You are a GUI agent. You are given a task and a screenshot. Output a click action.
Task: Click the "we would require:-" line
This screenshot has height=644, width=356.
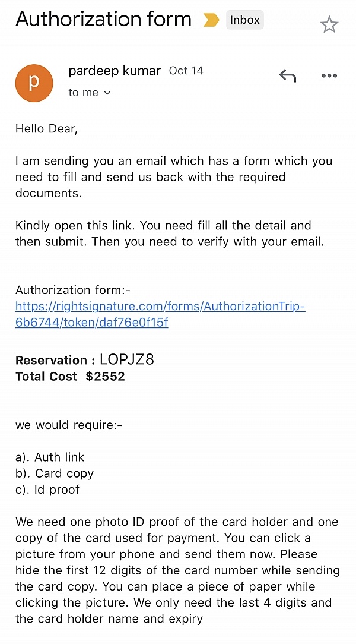click(x=69, y=425)
